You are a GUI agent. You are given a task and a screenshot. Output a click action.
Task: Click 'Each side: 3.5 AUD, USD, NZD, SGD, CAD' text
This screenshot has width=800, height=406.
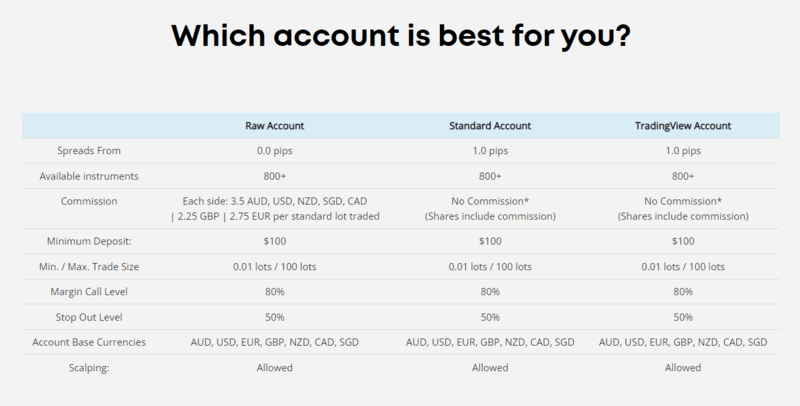[274, 201]
